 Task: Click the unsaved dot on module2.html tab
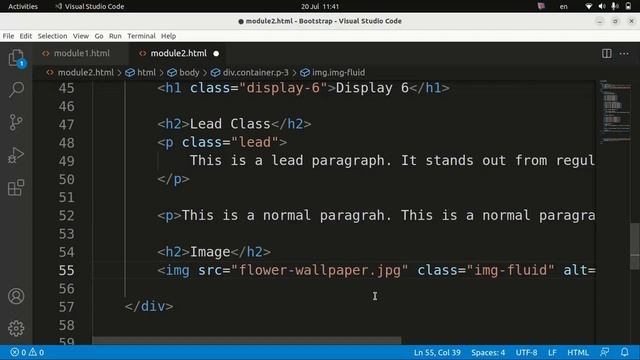click(216, 53)
